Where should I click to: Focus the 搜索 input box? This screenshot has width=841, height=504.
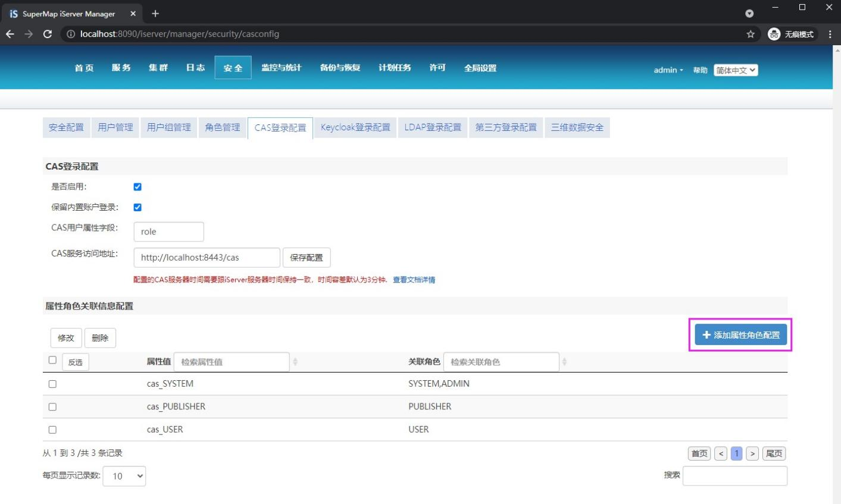coord(735,476)
